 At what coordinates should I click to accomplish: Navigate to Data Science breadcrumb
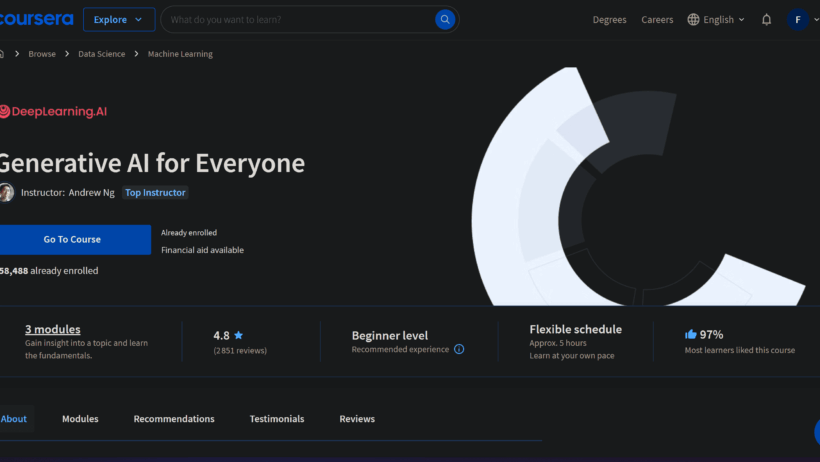pos(102,54)
